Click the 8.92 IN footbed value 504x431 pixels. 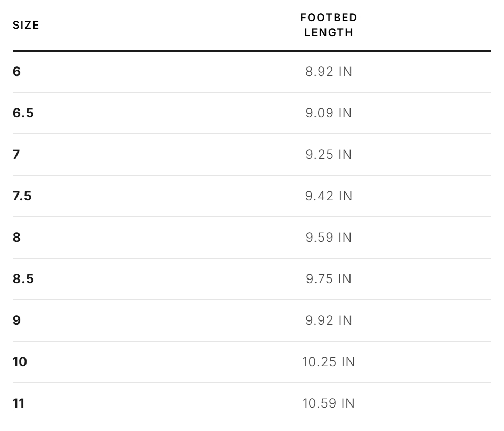click(x=329, y=72)
